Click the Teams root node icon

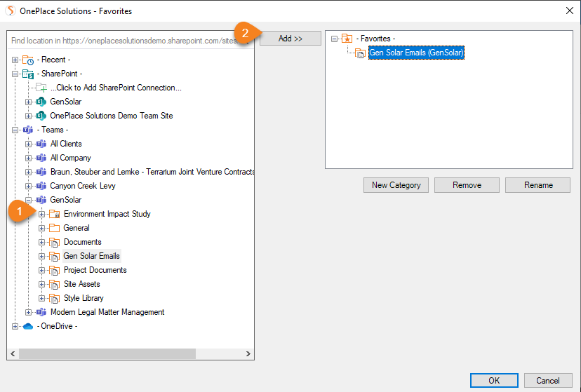pyautogui.click(x=28, y=130)
